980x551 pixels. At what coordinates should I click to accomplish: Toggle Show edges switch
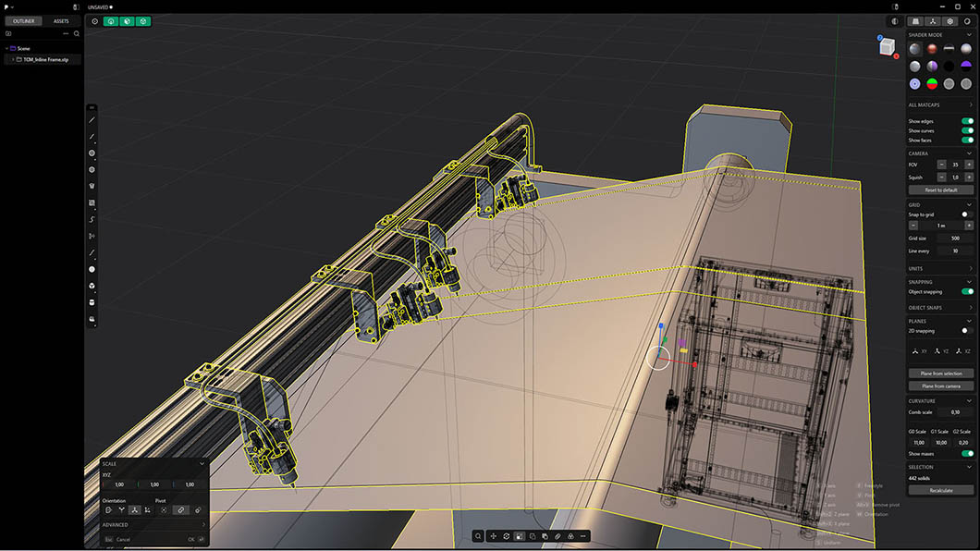(x=967, y=121)
